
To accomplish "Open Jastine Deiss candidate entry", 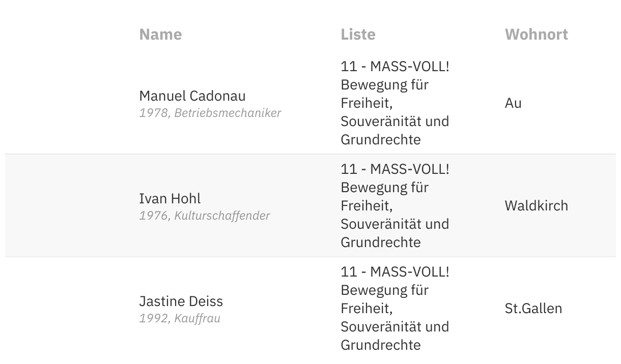I will click(181, 301).
